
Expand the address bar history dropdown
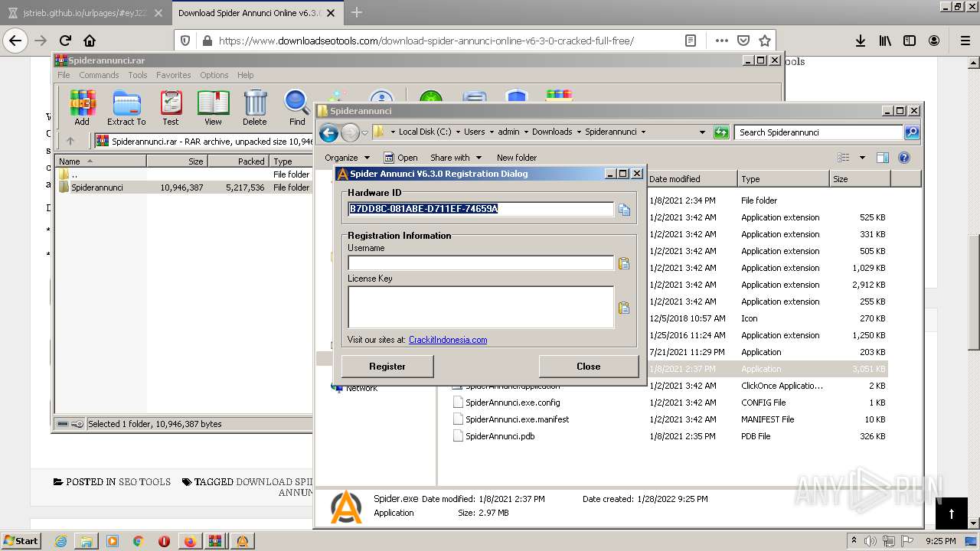[702, 132]
